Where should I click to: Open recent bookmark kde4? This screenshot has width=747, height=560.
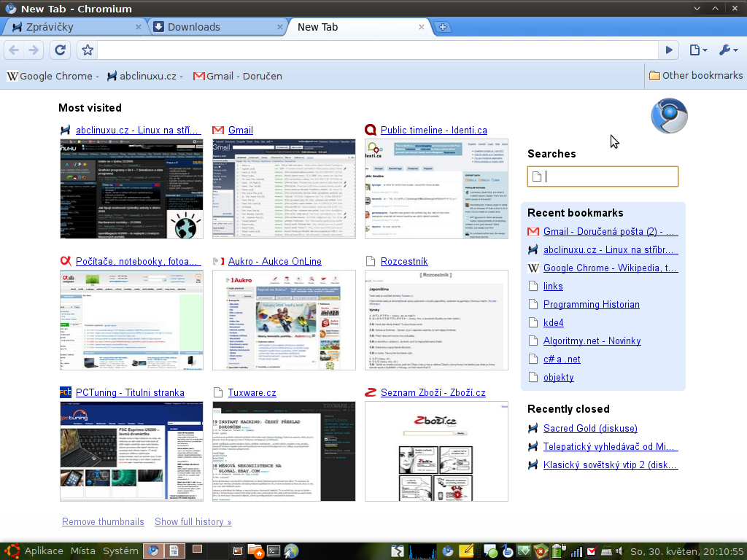(x=554, y=323)
